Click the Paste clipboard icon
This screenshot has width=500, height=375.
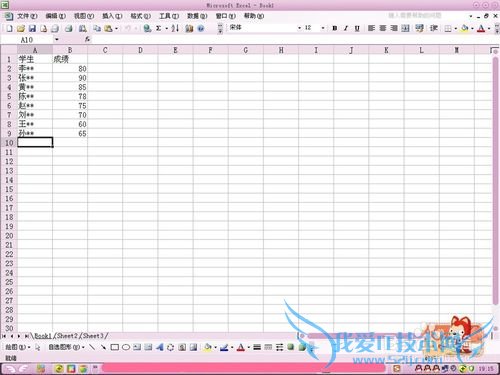coord(108,28)
